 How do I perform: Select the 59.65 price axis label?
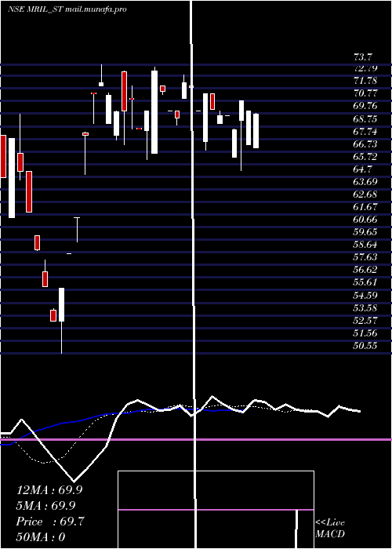[365, 232]
